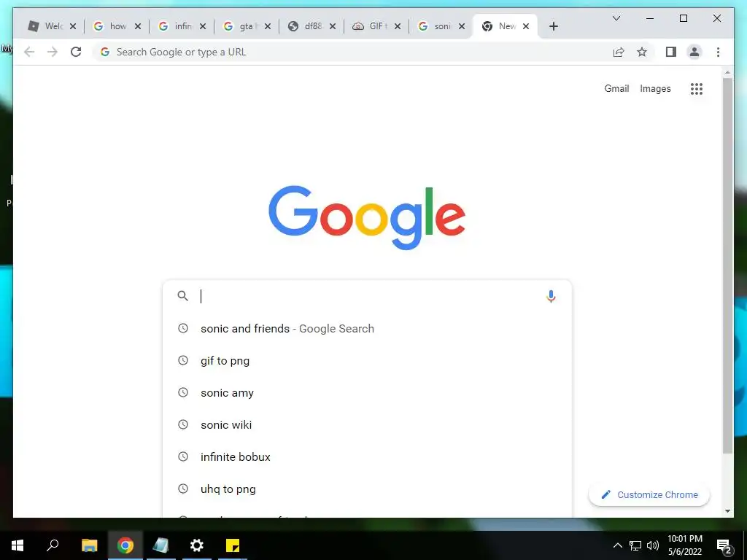
Task: Click the Google logo doodle
Action: (367, 217)
